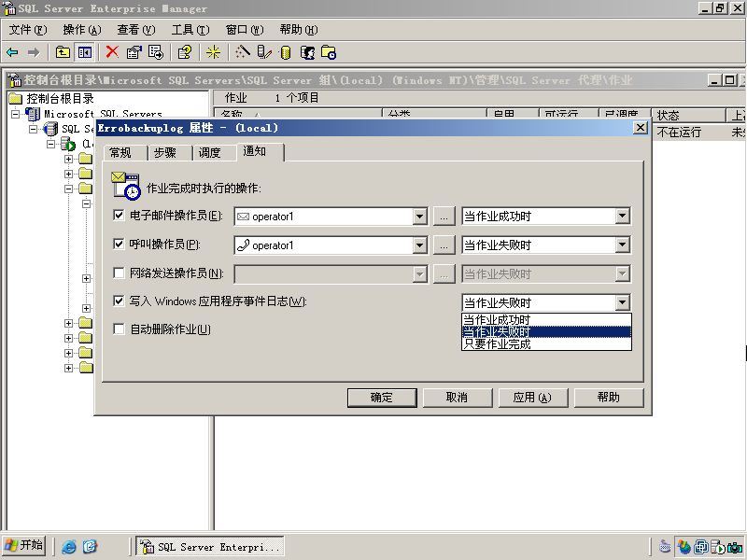Toggle 写入 Windows 应用程序事件日志 checkbox
Screen dimensions: 747x560
point(119,301)
